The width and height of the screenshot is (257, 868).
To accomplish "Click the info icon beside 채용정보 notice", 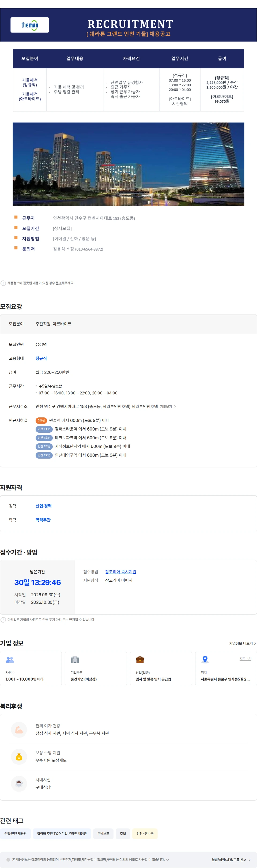I will pos(3,283).
